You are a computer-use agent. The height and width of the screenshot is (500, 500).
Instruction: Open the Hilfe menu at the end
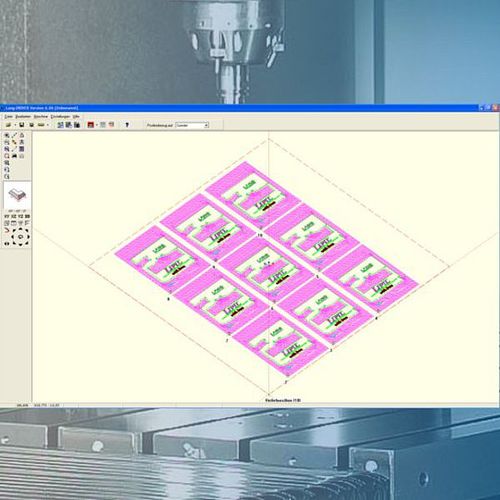[x=76, y=117]
